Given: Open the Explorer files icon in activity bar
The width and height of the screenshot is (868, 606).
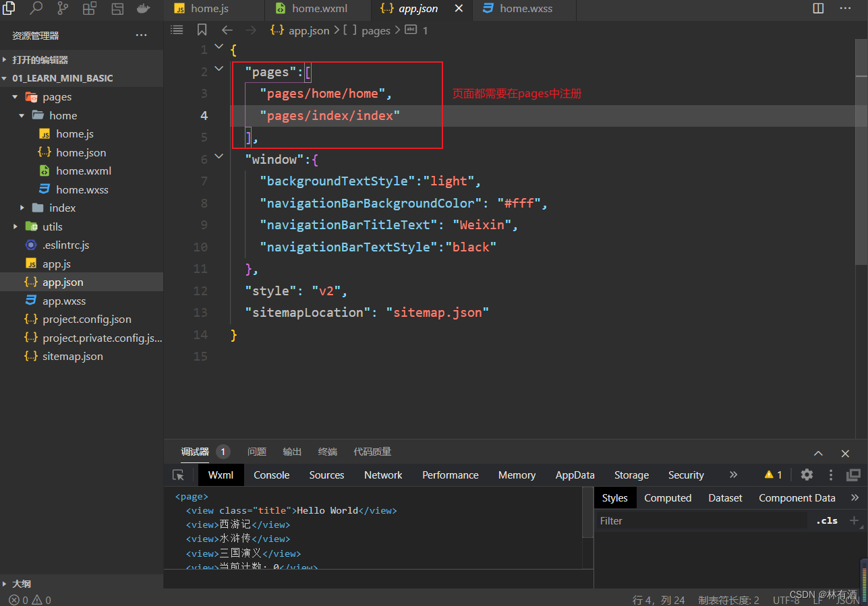Looking at the screenshot, I should point(9,9).
